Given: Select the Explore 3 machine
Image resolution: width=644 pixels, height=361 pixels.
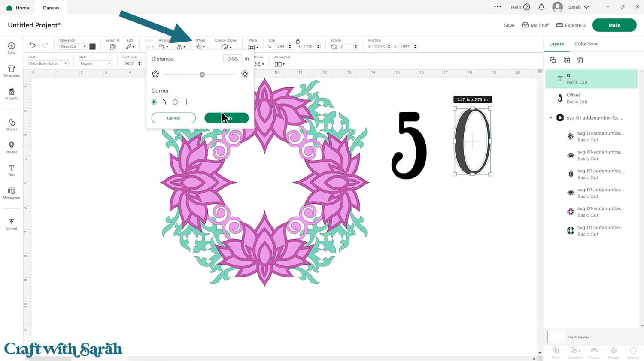Looking at the screenshot, I should pos(571,25).
